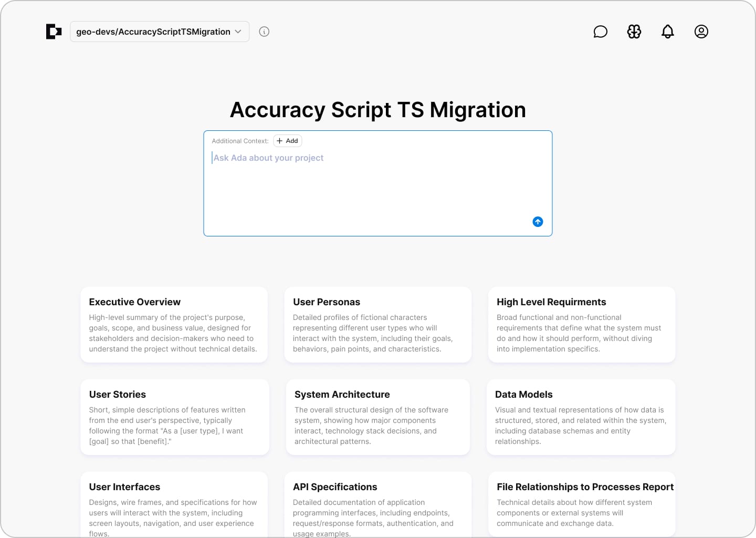Open the project info icon
The width and height of the screenshot is (756, 538).
pos(264,32)
